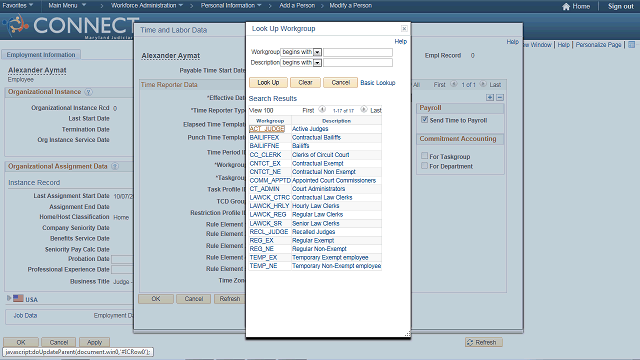The height and width of the screenshot is (360, 640).
Task: Click 'Active Judges' description link
Action: click(310, 129)
